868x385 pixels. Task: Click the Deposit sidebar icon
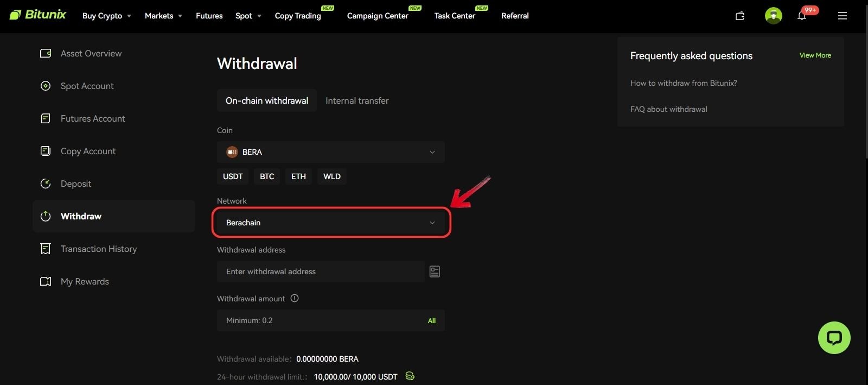point(46,184)
